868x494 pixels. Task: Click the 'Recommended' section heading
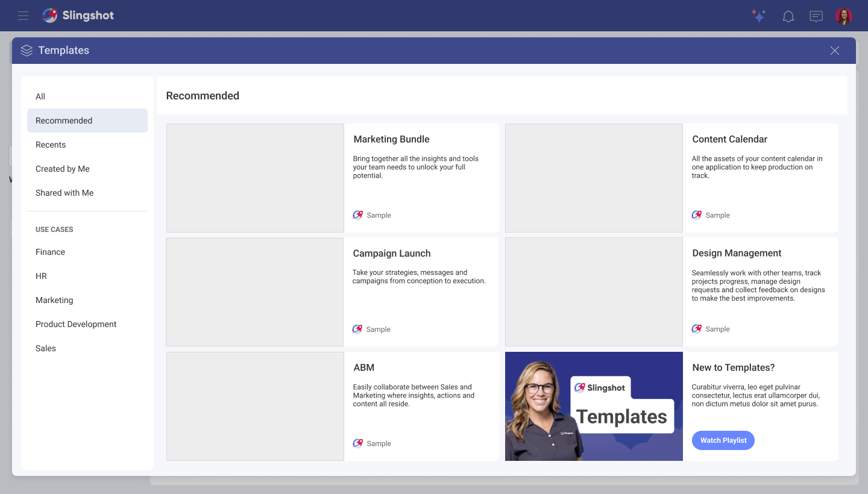click(203, 96)
